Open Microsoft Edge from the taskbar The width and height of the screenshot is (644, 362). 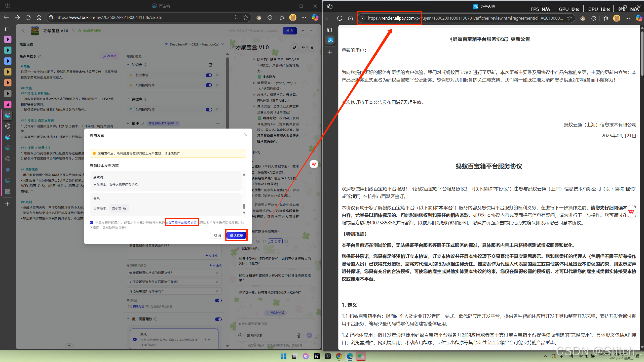[x=350, y=356]
